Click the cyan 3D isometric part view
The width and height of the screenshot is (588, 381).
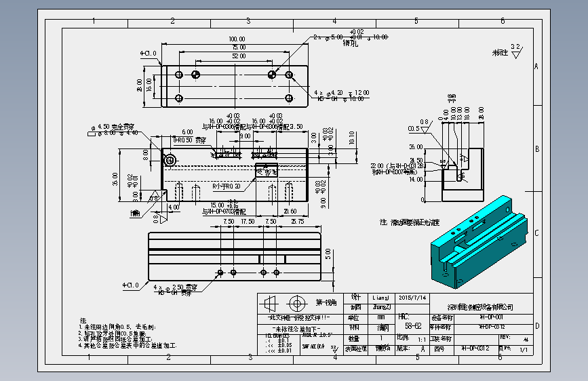(479, 242)
